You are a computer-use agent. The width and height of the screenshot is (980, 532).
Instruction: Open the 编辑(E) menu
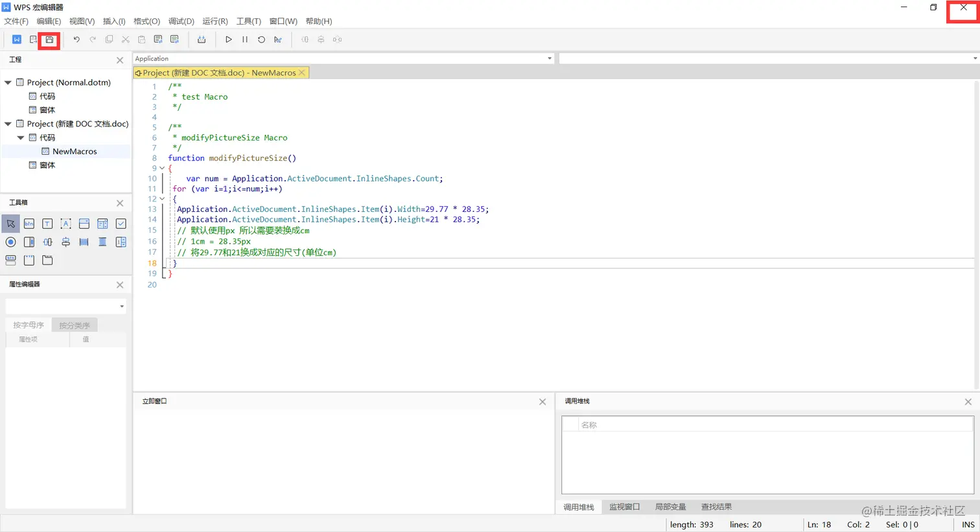pyautogui.click(x=49, y=21)
